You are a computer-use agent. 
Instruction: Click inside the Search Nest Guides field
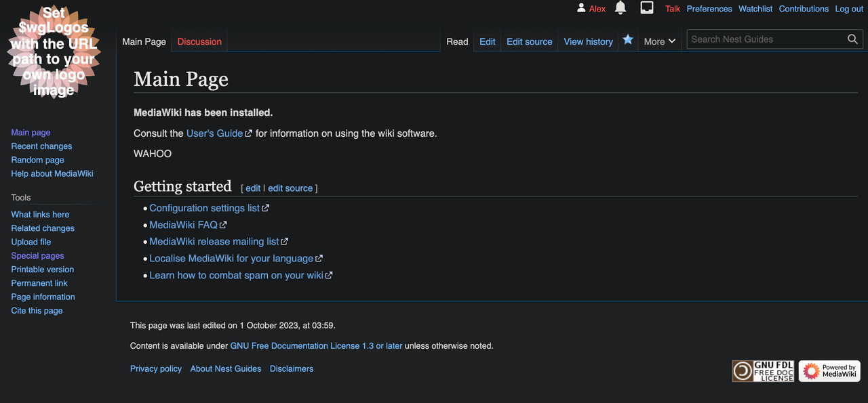(x=766, y=39)
